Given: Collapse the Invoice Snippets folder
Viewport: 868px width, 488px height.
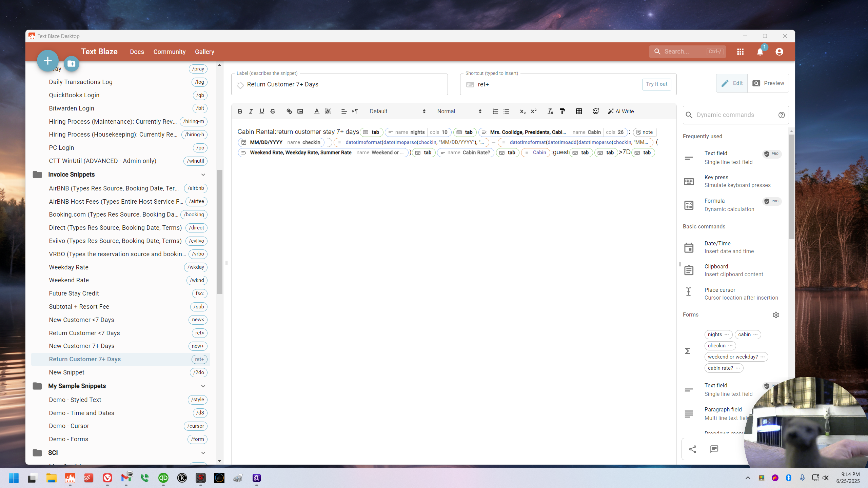Looking at the screenshot, I should 203,175.
